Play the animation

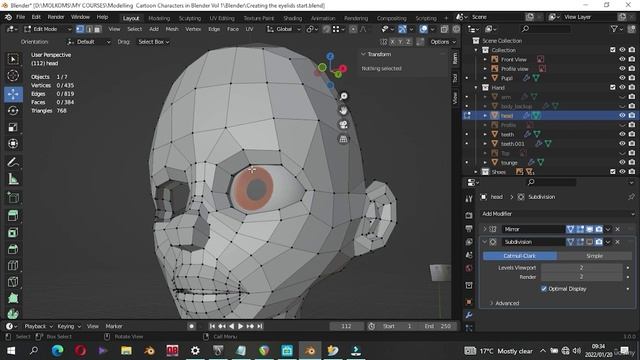pyautogui.click(x=240, y=326)
